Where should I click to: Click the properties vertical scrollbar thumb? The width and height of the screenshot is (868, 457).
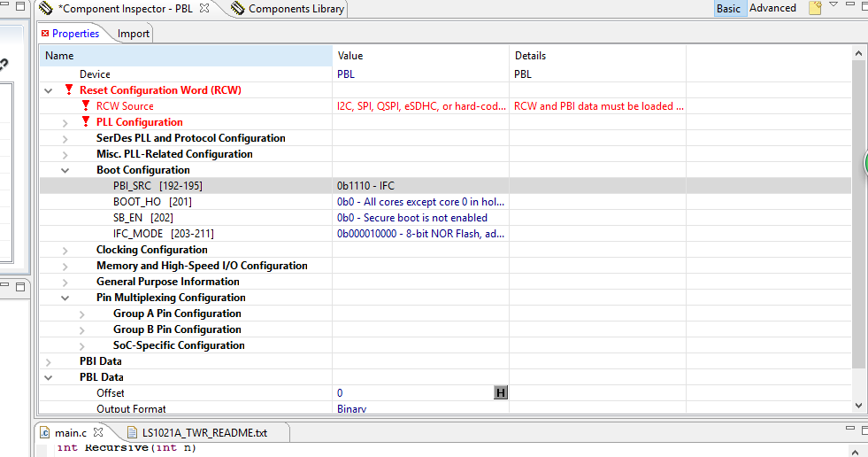click(858, 214)
